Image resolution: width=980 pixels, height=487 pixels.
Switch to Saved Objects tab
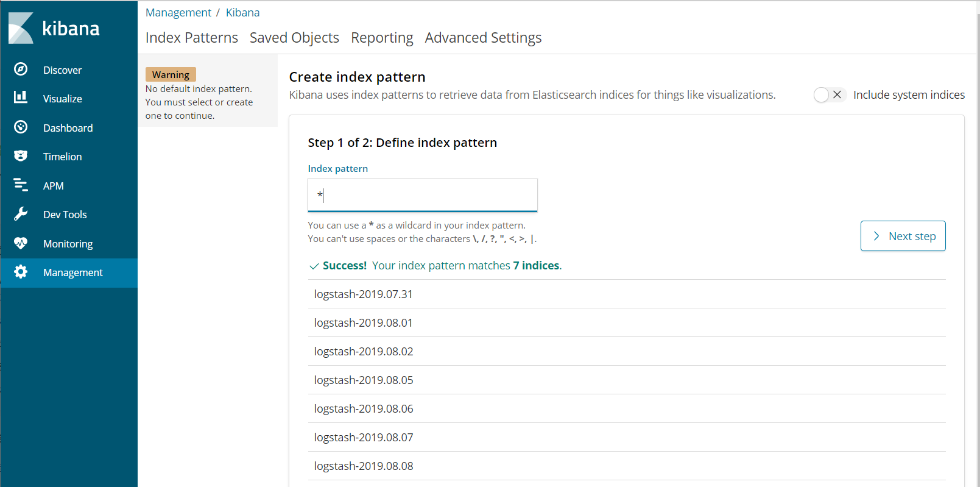pos(294,38)
